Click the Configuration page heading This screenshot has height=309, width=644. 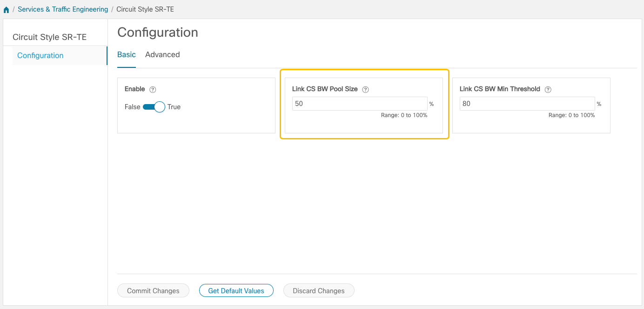(158, 33)
